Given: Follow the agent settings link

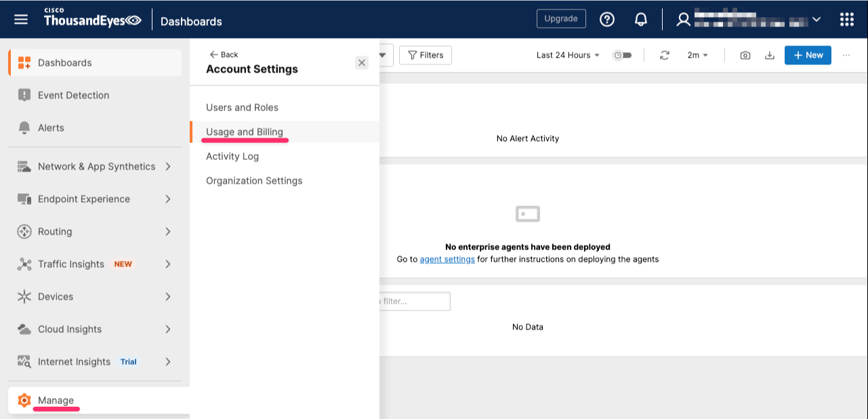Looking at the screenshot, I should click(447, 260).
